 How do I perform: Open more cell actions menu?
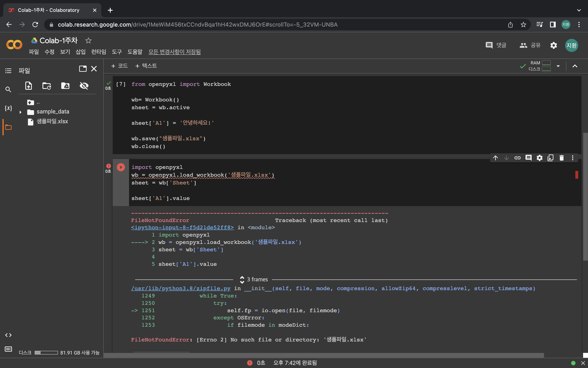[572, 158]
